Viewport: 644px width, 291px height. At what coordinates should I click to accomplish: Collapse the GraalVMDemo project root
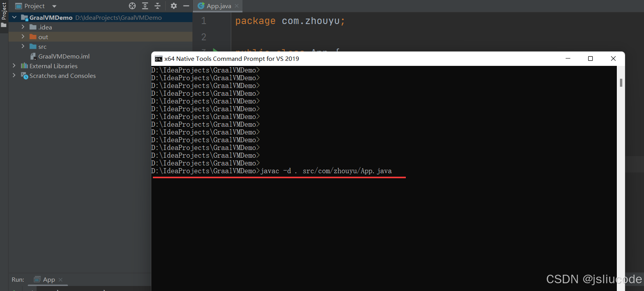point(14,17)
